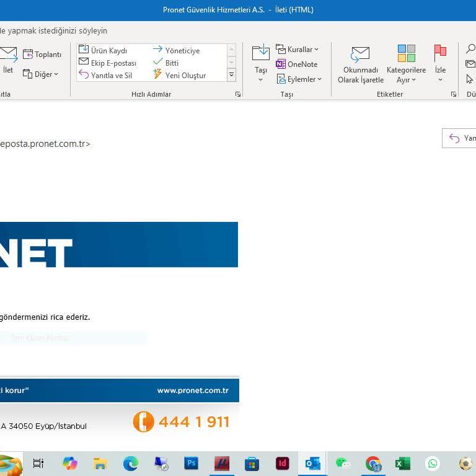Open Excel from the taskbar
This screenshot has height=476, width=476.
402,464
